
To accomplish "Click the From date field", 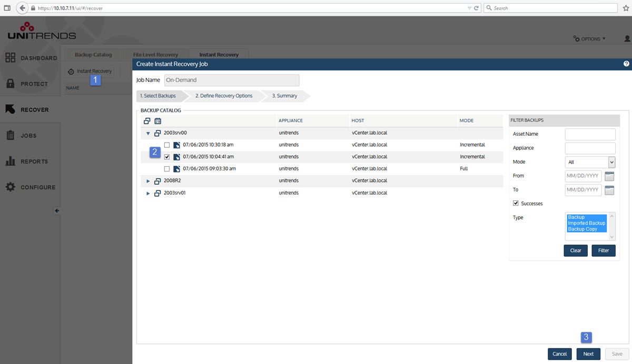I will [583, 176].
